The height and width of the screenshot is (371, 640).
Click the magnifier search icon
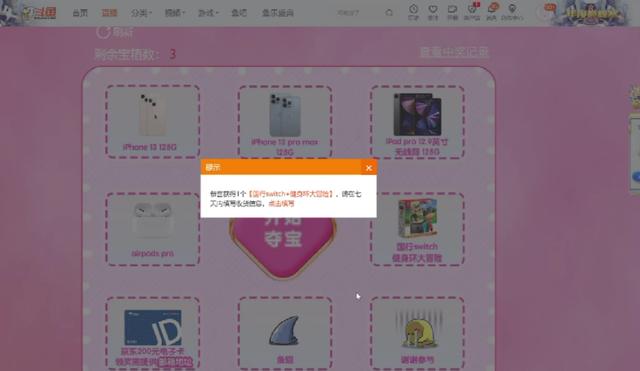pos(389,13)
